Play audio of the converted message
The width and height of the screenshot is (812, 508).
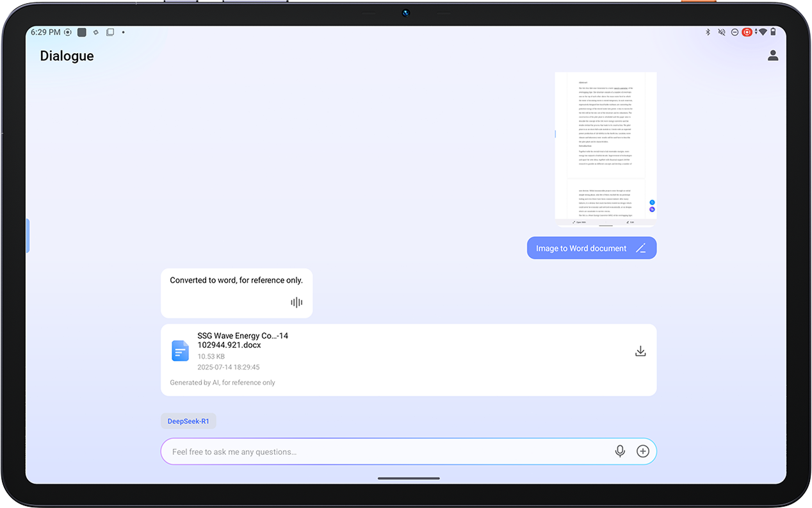pyautogui.click(x=296, y=302)
